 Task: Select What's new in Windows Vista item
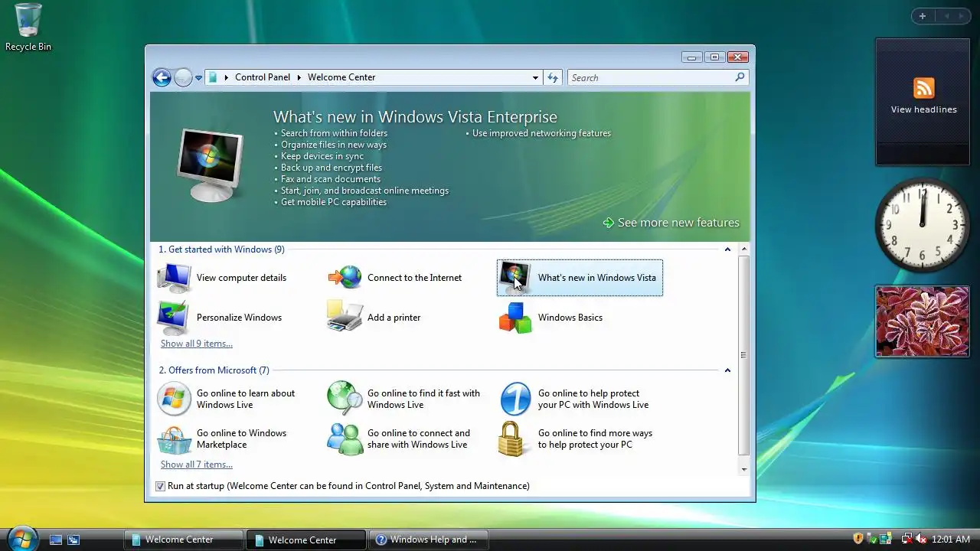(x=580, y=278)
